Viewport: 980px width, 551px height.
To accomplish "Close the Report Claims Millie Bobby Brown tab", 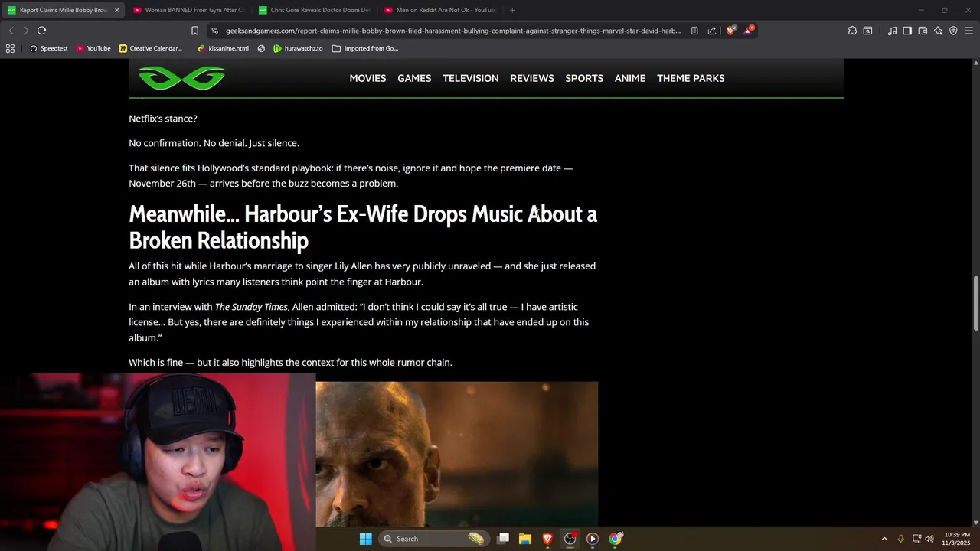I will (116, 10).
